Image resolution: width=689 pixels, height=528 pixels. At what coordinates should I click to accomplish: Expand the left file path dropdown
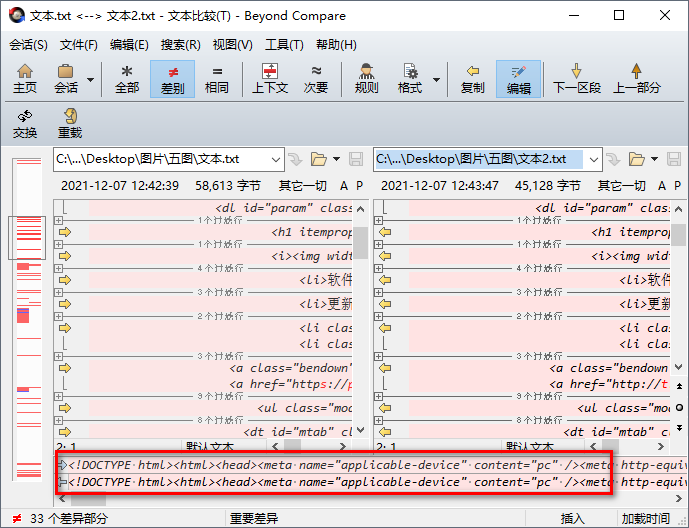pyautogui.click(x=276, y=159)
